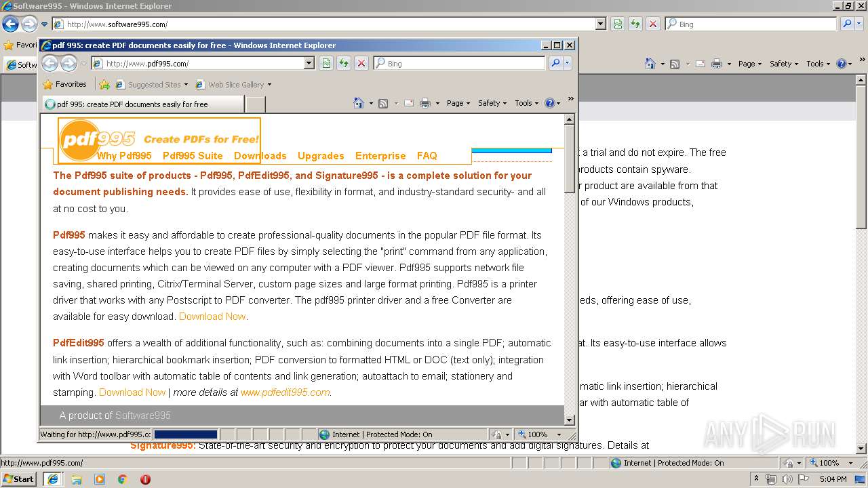Click search magnifier button in Software995 window
This screenshot has height=488, width=868.
point(847,24)
